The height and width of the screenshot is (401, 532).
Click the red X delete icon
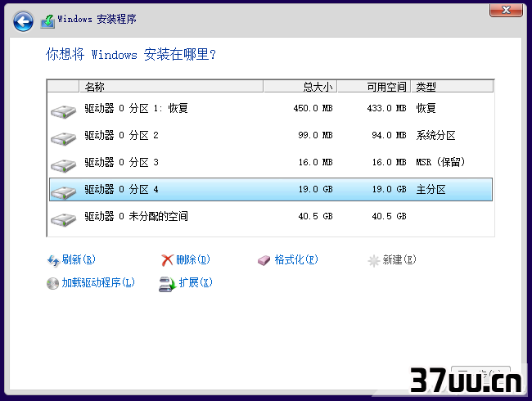pos(167,260)
